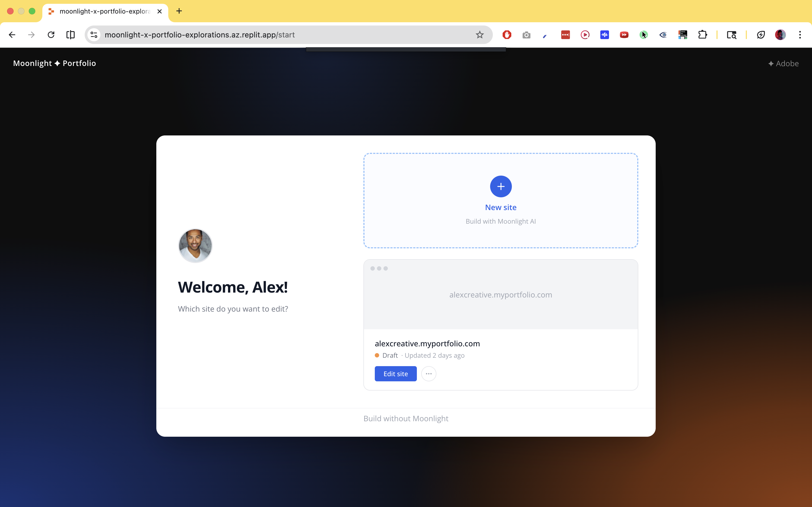Image resolution: width=812 pixels, height=507 pixels.
Task: Click the red circular play extension icon
Action: coord(585,35)
